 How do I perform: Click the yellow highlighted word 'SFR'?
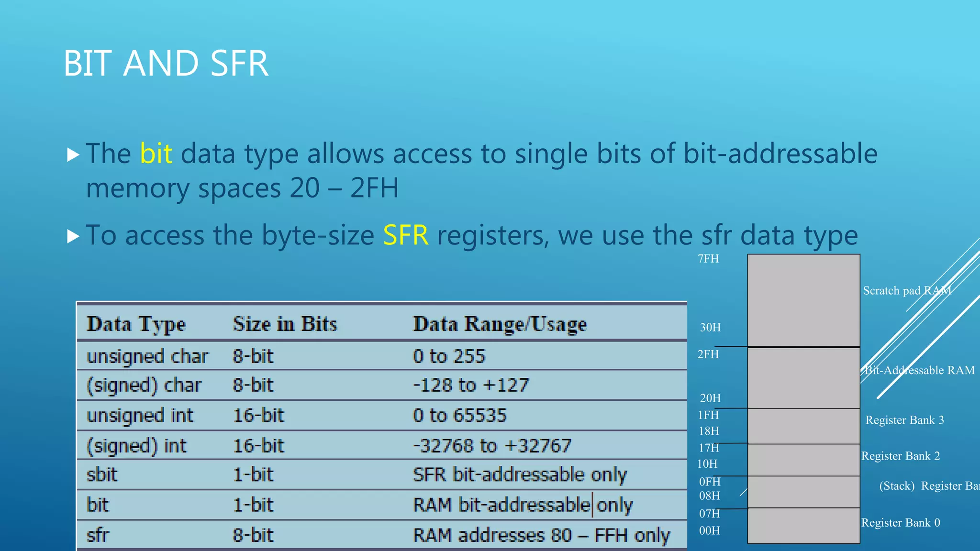point(406,235)
